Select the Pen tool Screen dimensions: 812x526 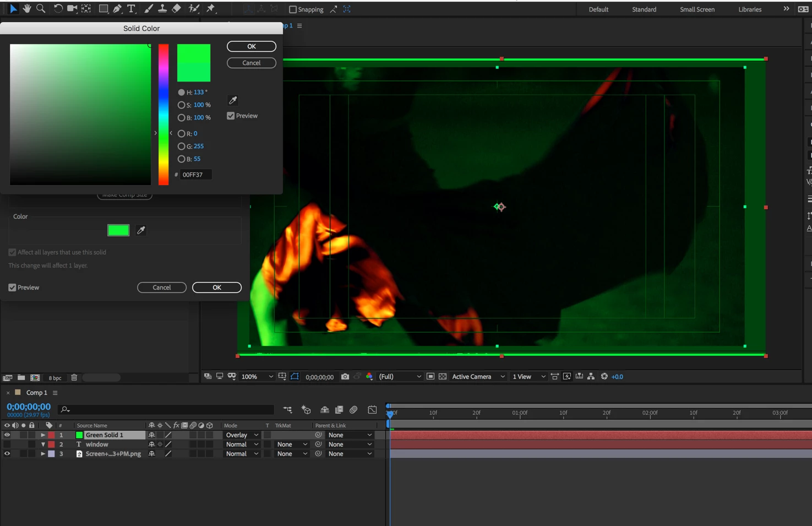coord(117,9)
